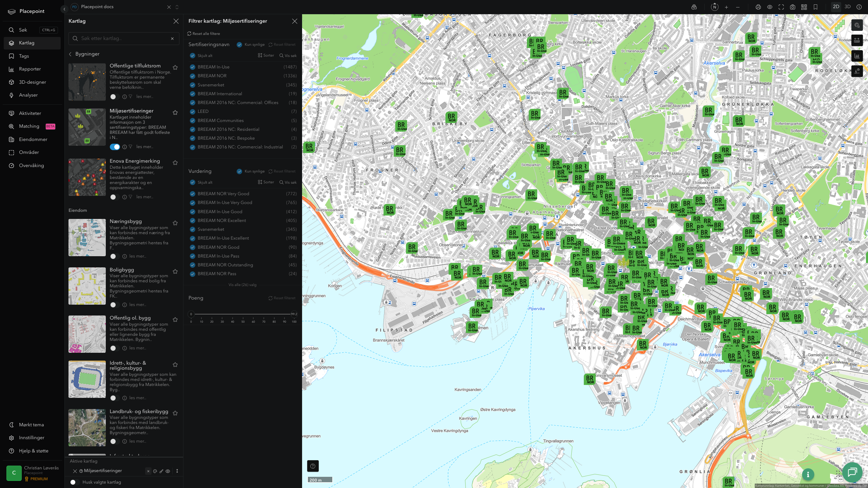Click brush style icon for active layer

point(161,471)
